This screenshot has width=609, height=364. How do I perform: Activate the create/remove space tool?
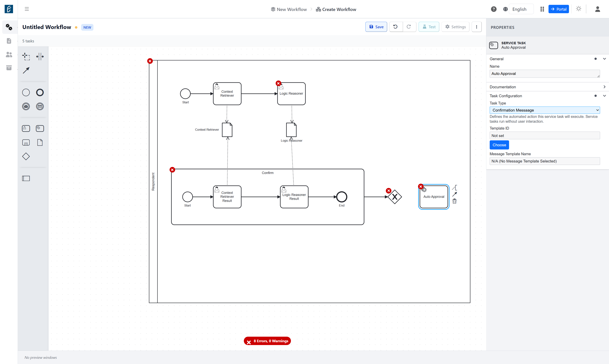[x=40, y=56]
